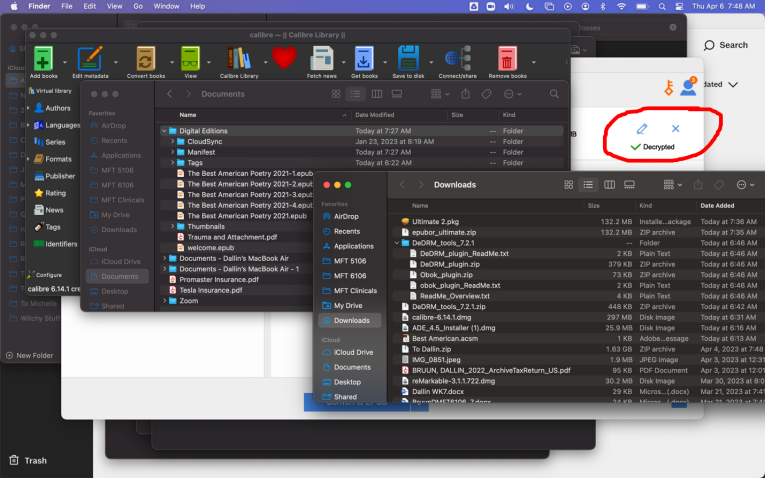Viewport: 765px width, 478px height.
Task: Click the Convert books icon
Action: pyautogui.click(x=145, y=60)
